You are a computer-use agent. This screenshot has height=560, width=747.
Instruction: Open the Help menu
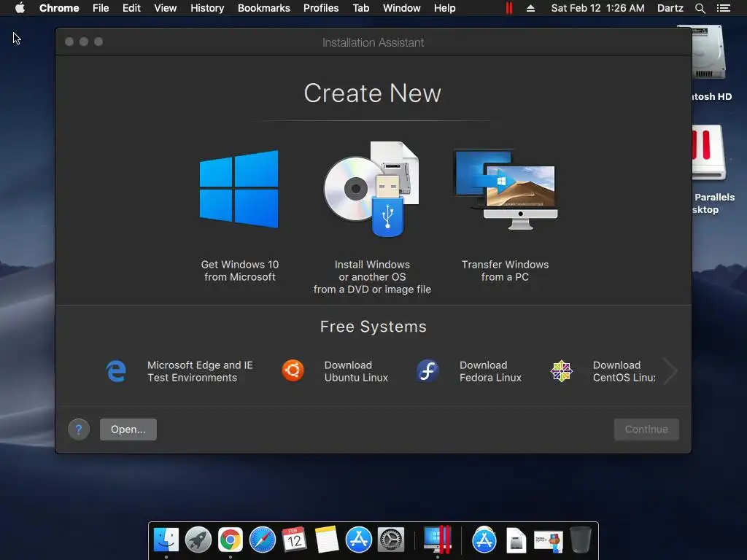pos(444,8)
